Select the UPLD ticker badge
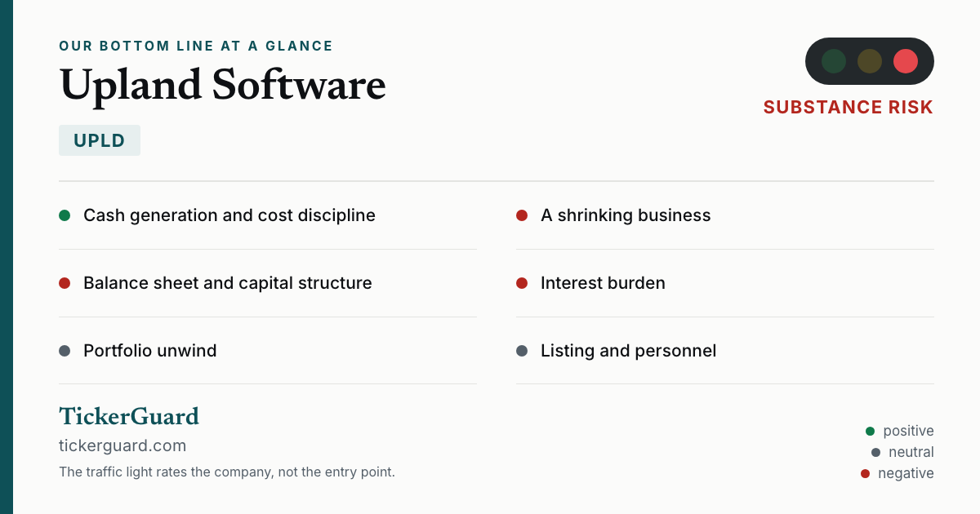Viewport: 980px width, 514px height. (100, 140)
